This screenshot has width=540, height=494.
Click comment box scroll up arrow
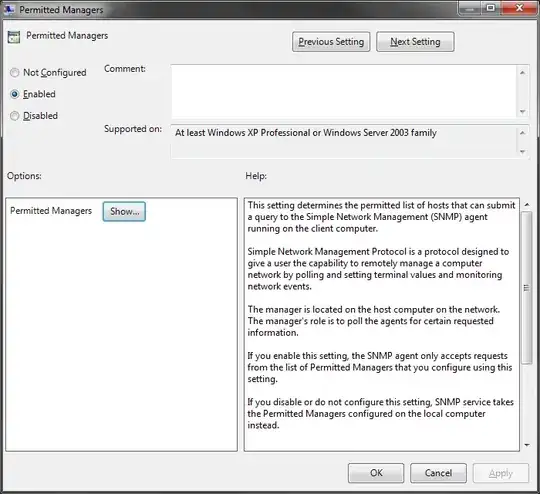(x=522, y=72)
